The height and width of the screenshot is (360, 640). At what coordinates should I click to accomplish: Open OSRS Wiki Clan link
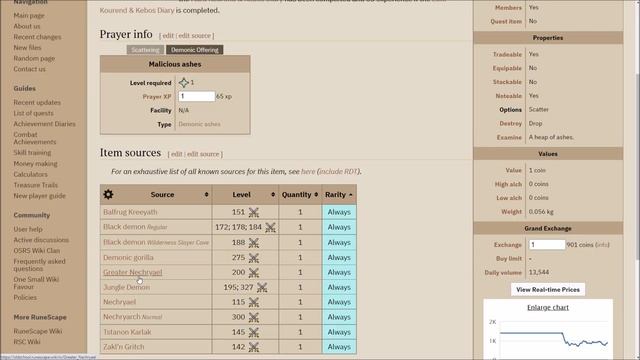pyautogui.click(x=37, y=251)
